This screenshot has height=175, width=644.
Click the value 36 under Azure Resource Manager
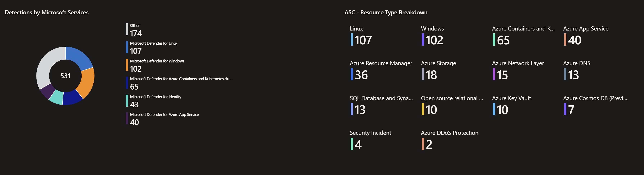(361, 75)
